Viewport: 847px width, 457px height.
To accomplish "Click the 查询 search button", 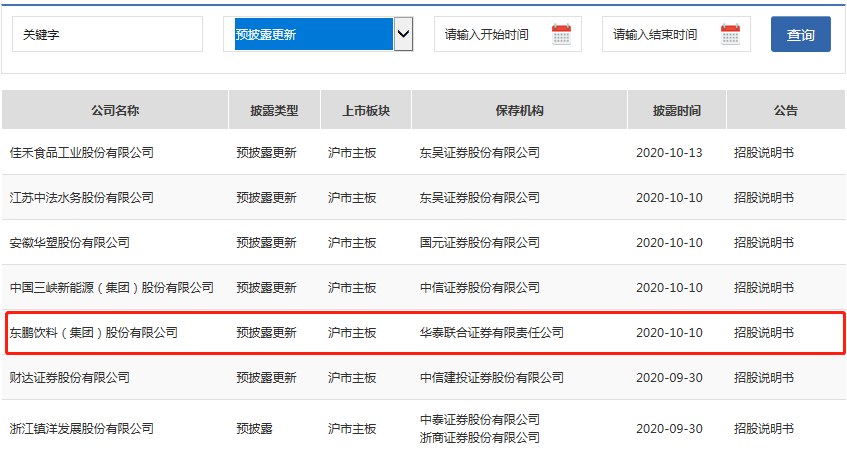I will (801, 34).
